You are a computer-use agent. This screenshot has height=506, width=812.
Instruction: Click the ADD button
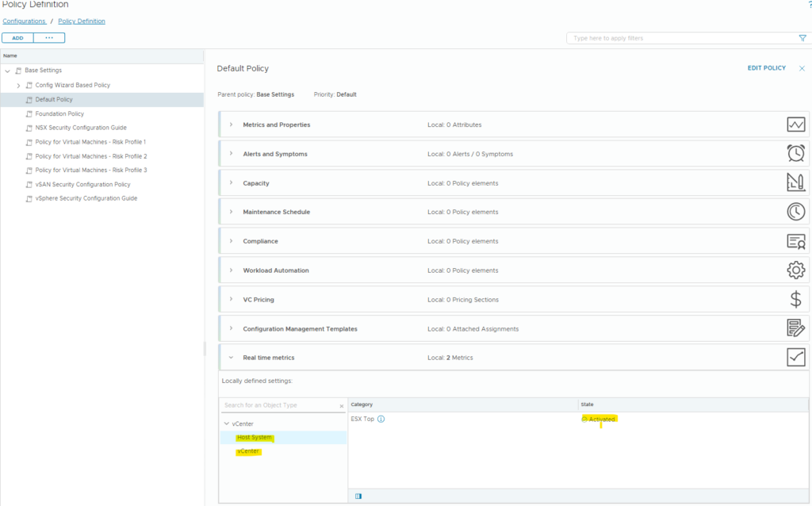pyautogui.click(x=17, y=38)
